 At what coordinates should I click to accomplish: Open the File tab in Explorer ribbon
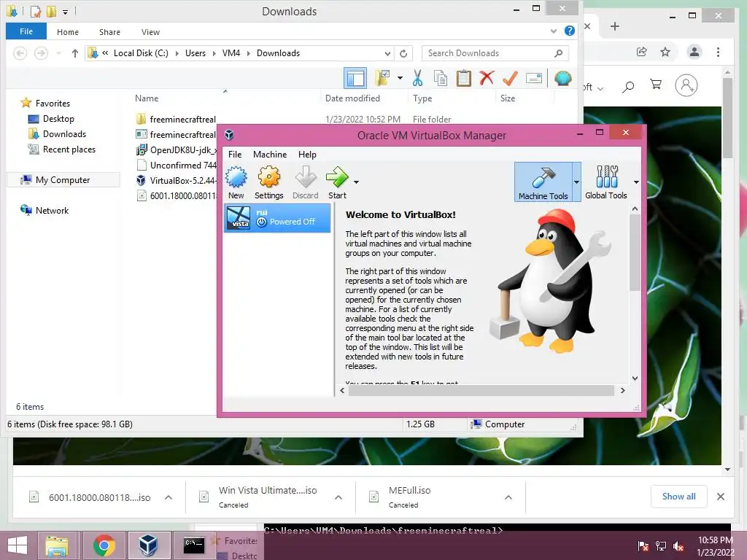pos(26,31)
